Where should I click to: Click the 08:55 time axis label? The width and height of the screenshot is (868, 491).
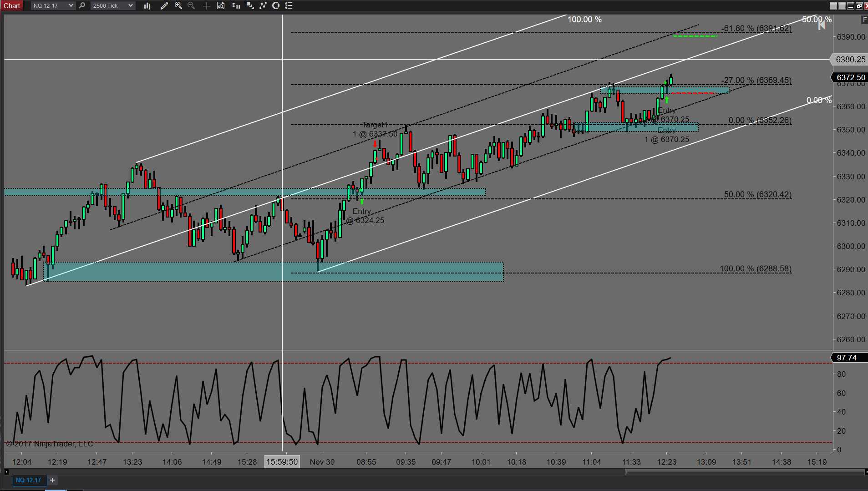pos(366,462)
